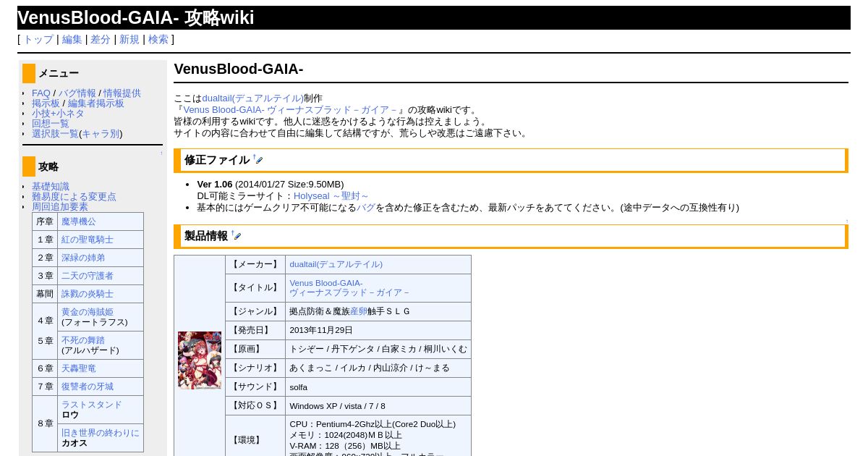Open chapter 3 二天の守護者
868x456 pixels.
click(x=88, y=276)
